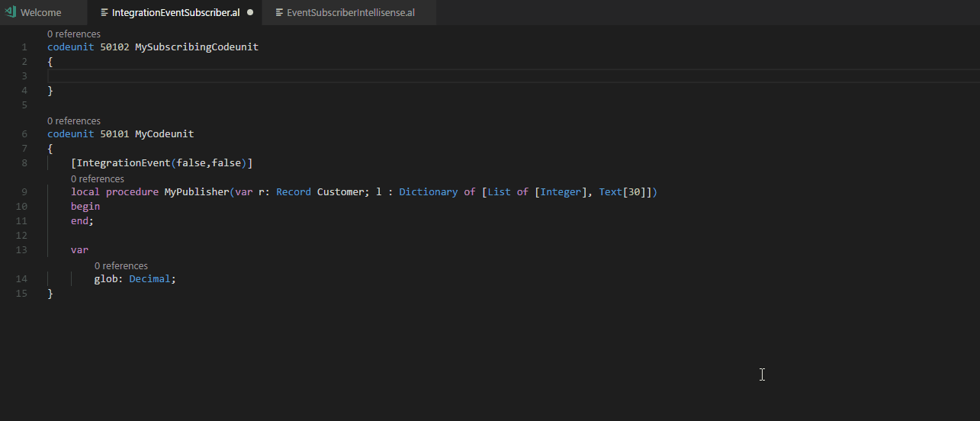The image size is (980, 421).
Task: Click the VS Code logo on Welcome tab
Action: (x=11, y=12)
